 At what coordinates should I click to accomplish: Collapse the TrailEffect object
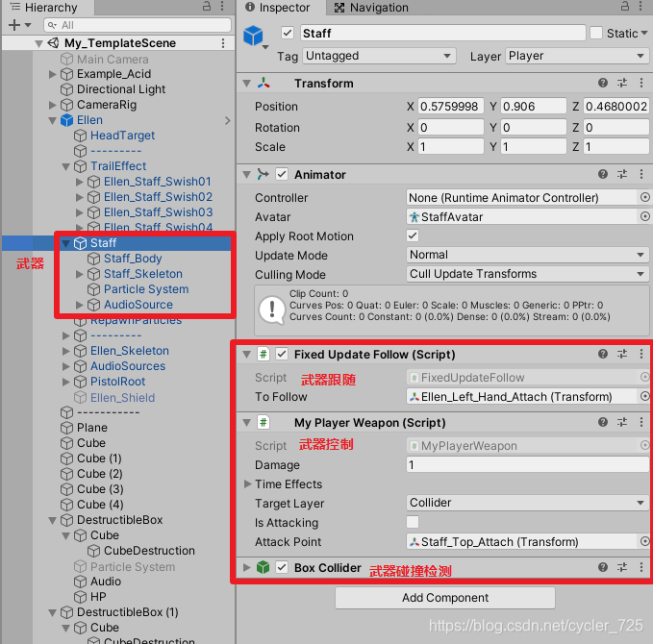click(x=65, y=167)
